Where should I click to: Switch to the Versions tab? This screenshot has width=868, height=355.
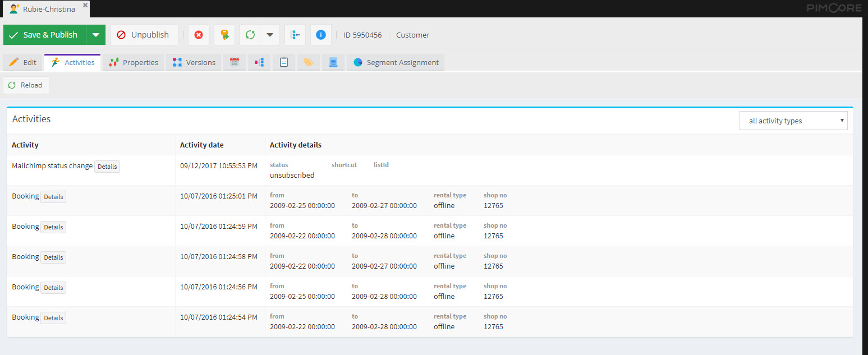click(x=194, y=62)
